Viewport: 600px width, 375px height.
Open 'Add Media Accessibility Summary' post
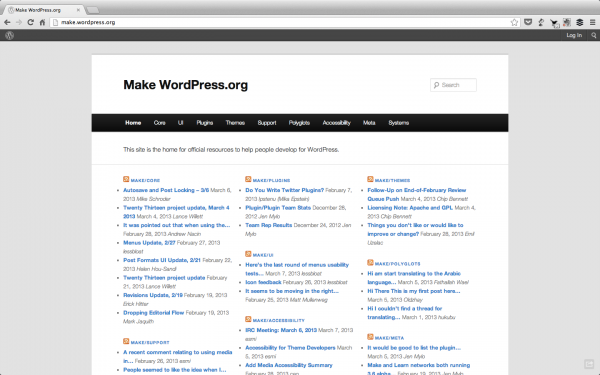[x=289, y=365]
